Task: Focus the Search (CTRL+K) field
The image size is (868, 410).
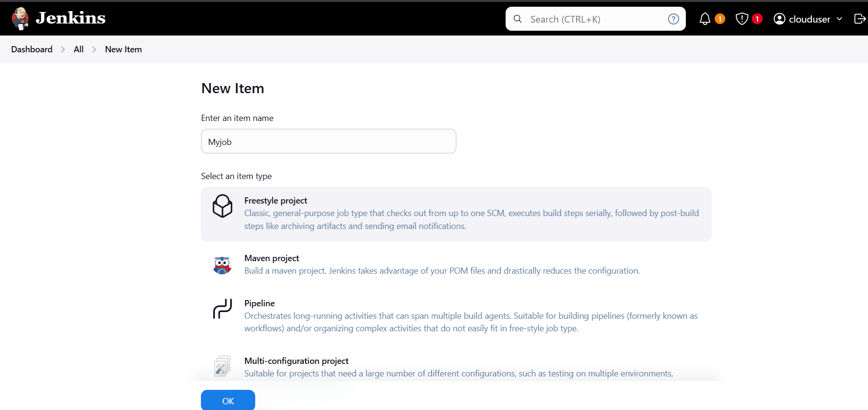Action: point(595,19)
